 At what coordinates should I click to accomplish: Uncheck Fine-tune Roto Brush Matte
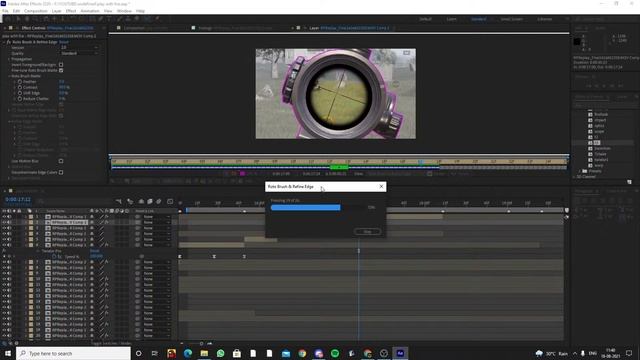pos(61,70)
